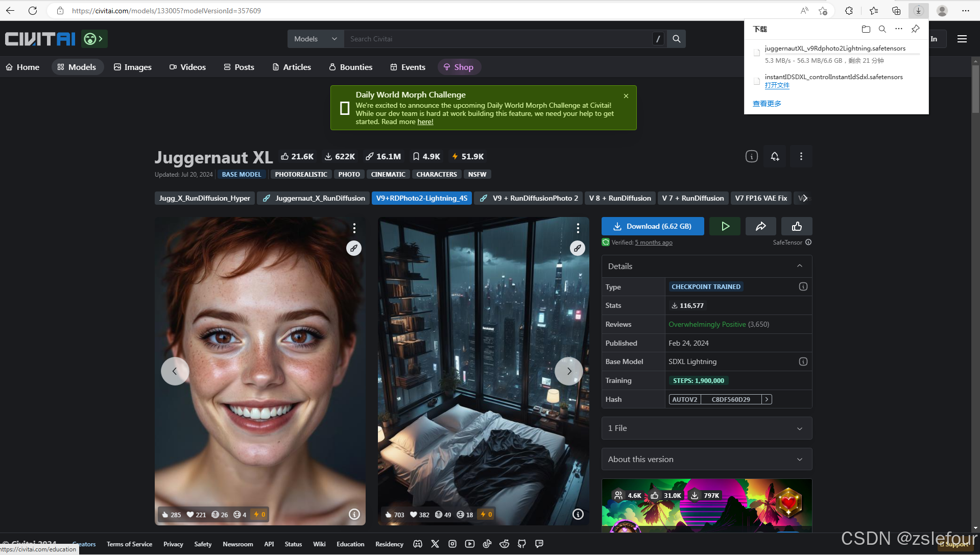The width and height of the screenshot is (980, 555).
Task: Expand the 1 File section
Action: pyautogui.click(x=706, y=428)
